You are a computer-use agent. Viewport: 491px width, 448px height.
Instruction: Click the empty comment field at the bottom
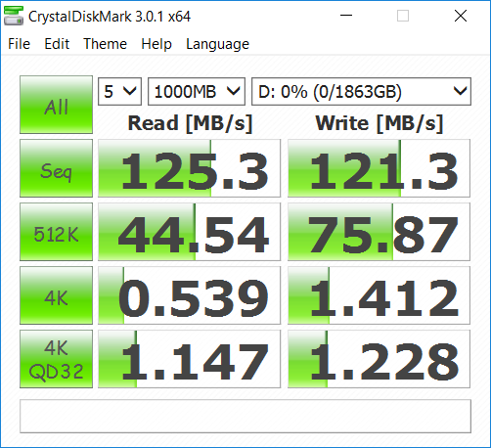click(245, 416)
